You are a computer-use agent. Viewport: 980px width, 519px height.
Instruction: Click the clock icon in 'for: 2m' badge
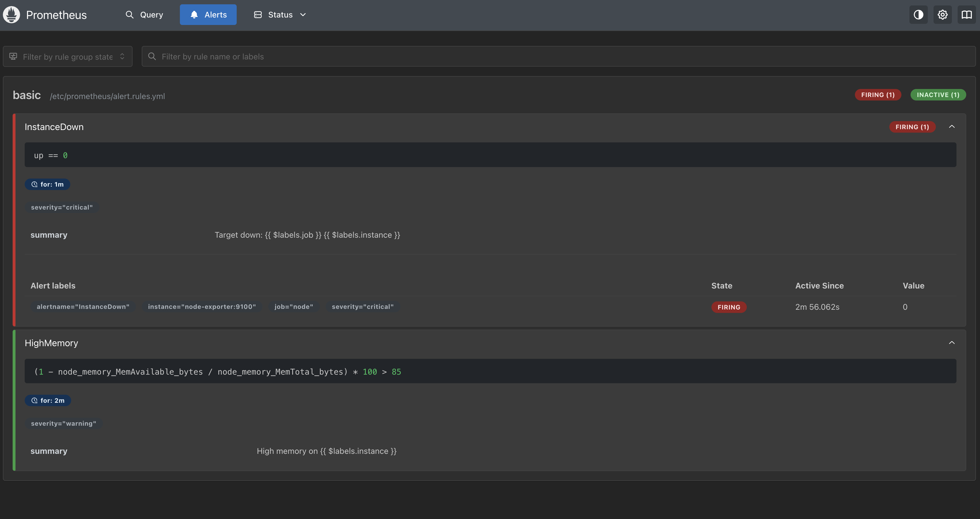click(x=34, y=400)
